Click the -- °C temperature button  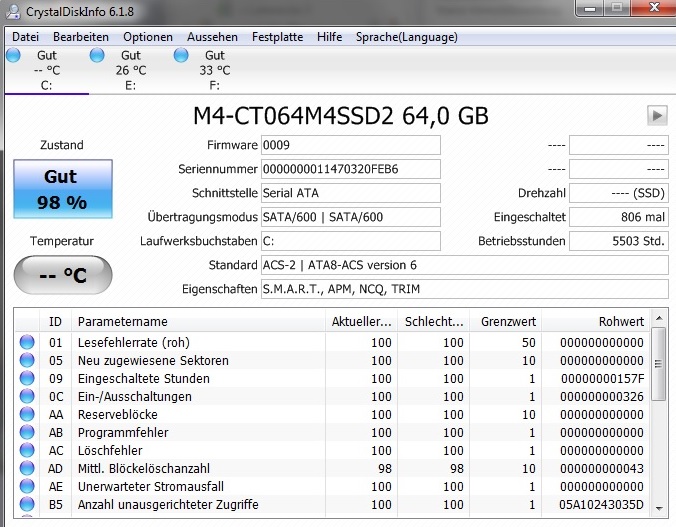pos(63,275)
